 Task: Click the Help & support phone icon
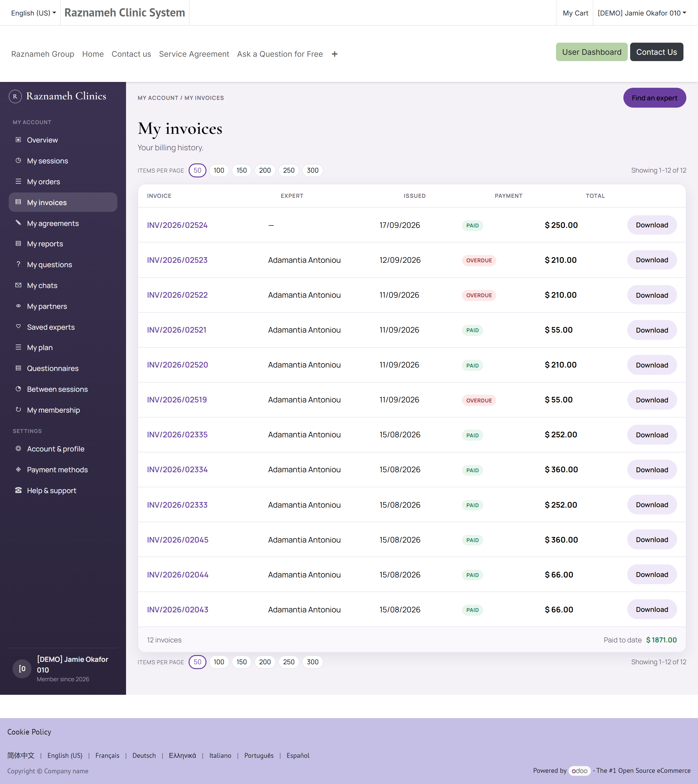(18, 490)
